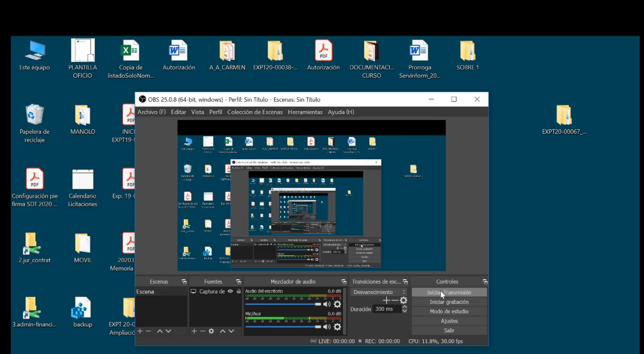Open transition properties gear icon
This screenshot has width=644, height=354.
coord(404,301)
